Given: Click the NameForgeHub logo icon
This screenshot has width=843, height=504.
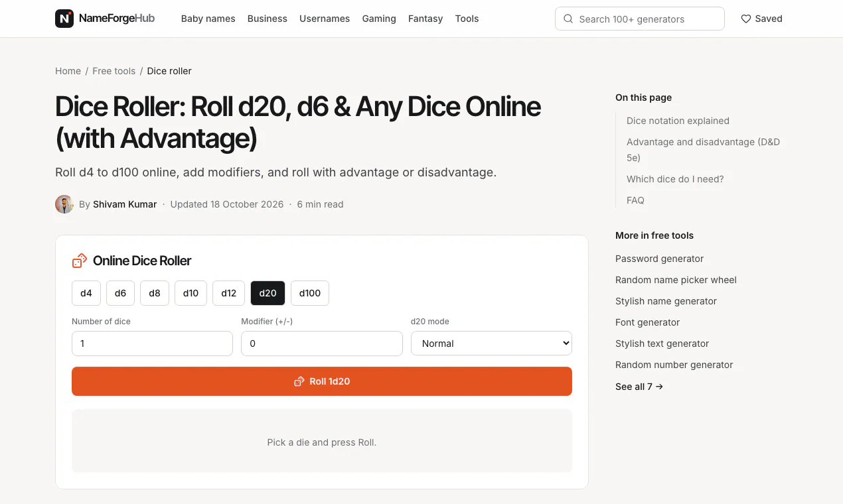Looking at the screenshot, I should click(64, 19).
